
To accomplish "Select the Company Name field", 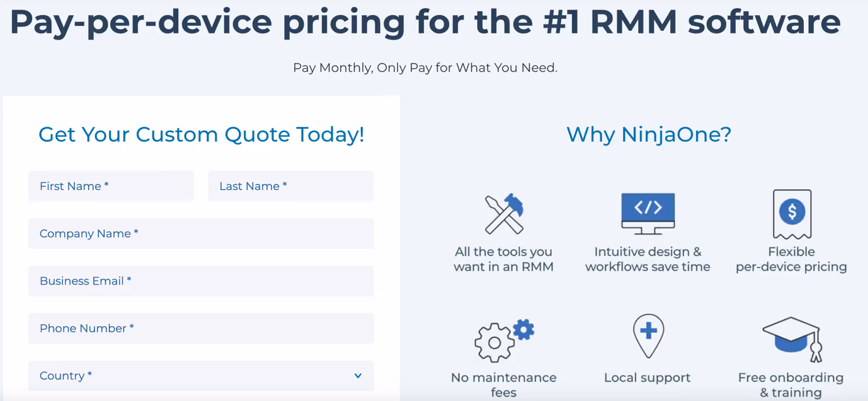I will [x=201, y=234].
